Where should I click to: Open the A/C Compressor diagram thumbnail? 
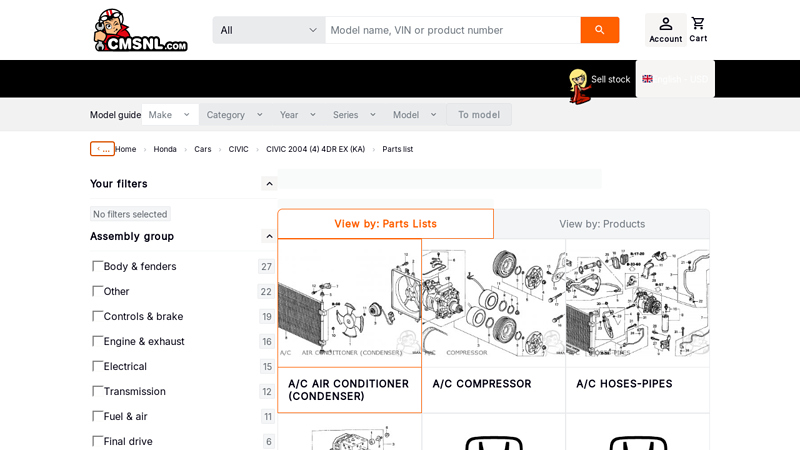point(493,303)
